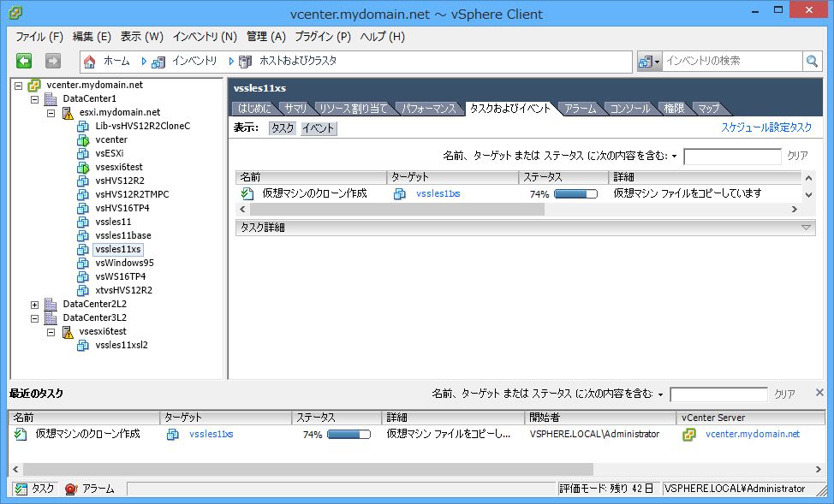Open the ファイル (F) menu
This screenshot has height=504, width=834.
click(x=39, y=37)
